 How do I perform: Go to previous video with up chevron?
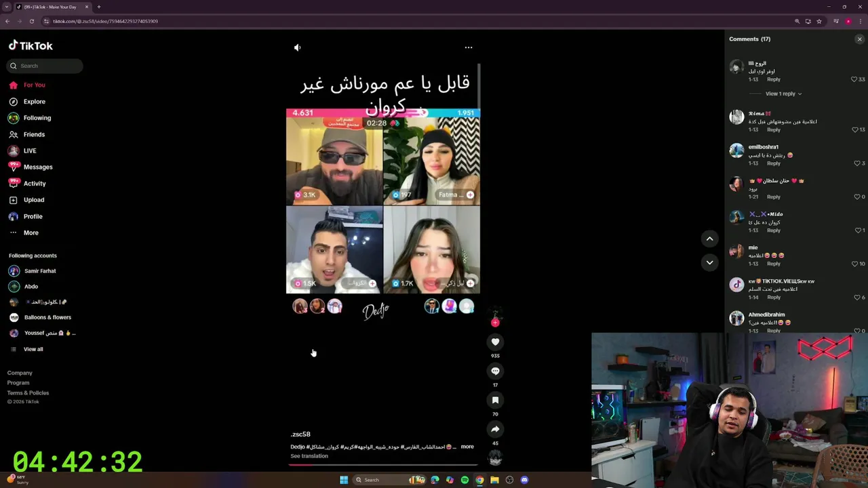(x=709, y=239)
